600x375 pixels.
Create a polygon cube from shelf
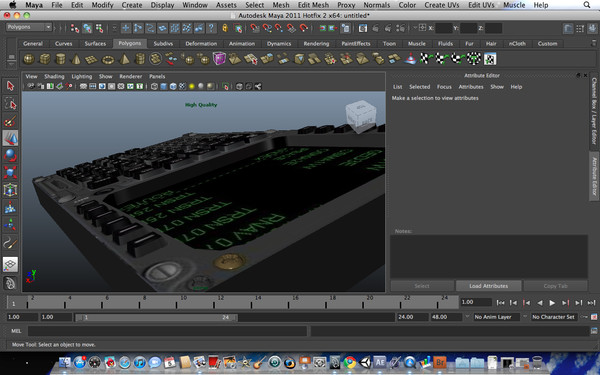45,59
